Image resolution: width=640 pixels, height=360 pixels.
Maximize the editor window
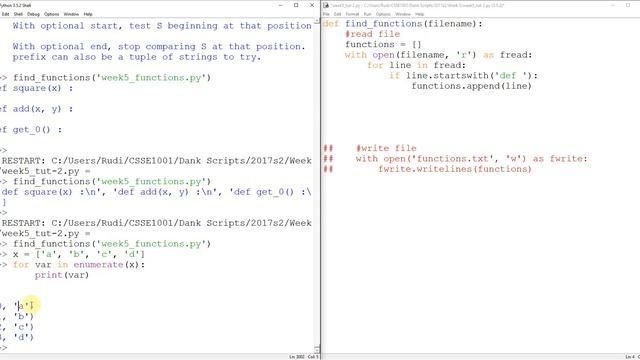(x=628, y=5)
